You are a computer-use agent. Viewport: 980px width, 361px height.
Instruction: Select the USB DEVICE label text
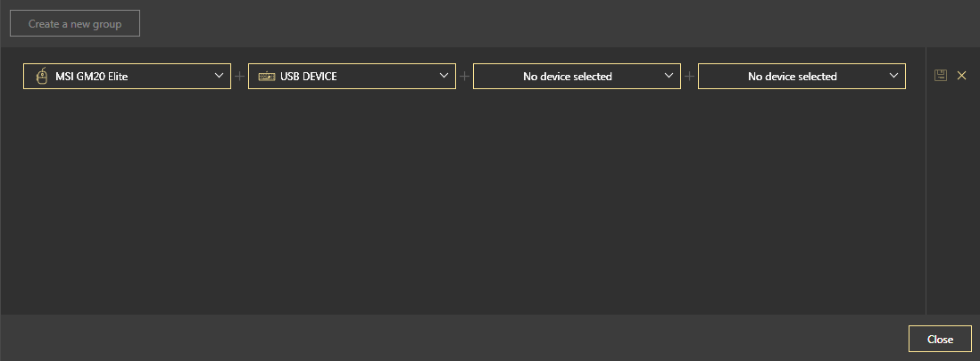(x=309, y=77)
